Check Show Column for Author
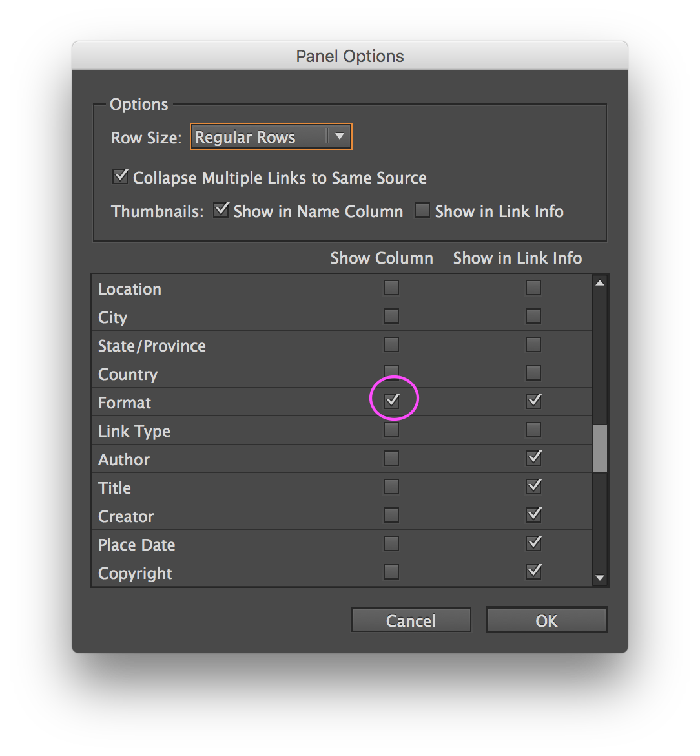Screen dimensions: 700x756 click(x=391, y=458)
